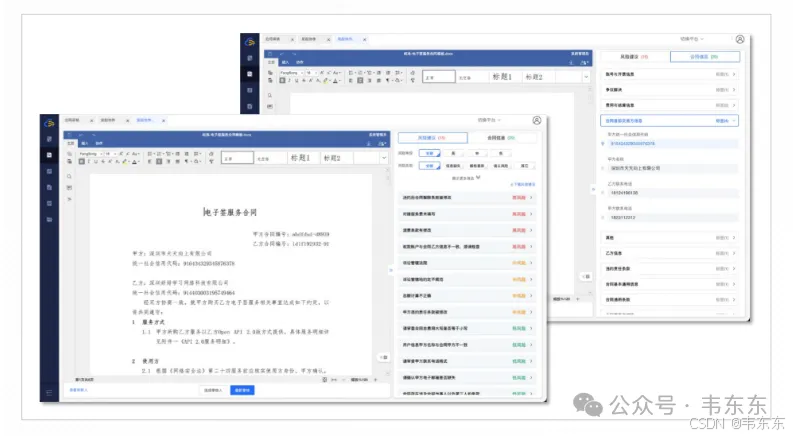The height and width of the screenshot is (437, 793).
Task: Click second icon in front window dark sidebar
Action: (x=49, y=139)
